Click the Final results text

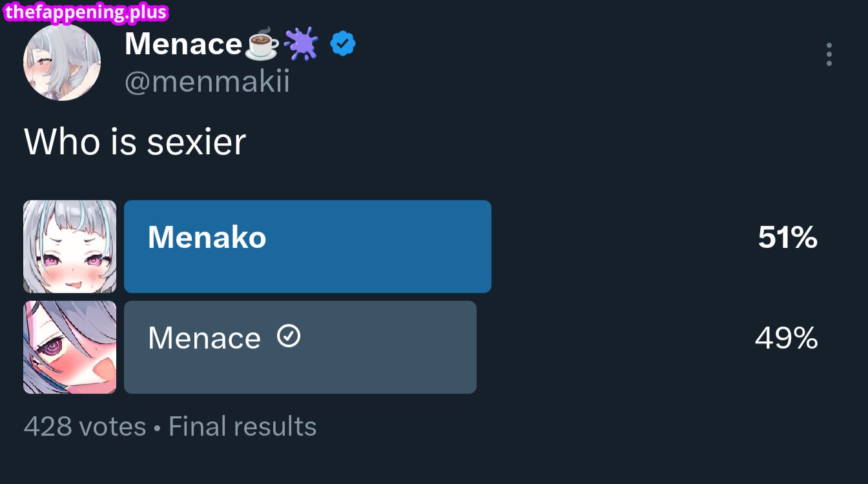[x=241, y=426]
